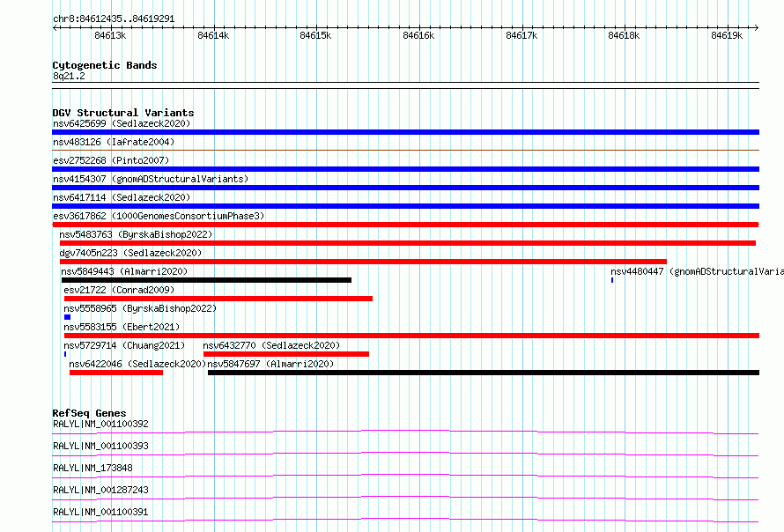Image resolution: width=784 pixels, height=532 pixels.
Task: Click the thin brown line under nsv483126
Action: 405,150
